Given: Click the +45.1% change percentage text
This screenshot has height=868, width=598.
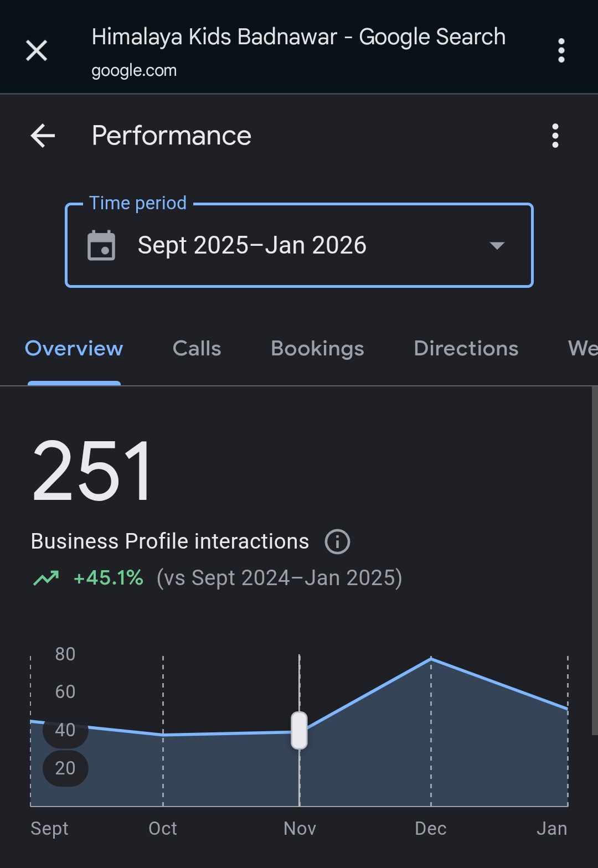Looking at the screenshot, I should click(x=109, y=578).
